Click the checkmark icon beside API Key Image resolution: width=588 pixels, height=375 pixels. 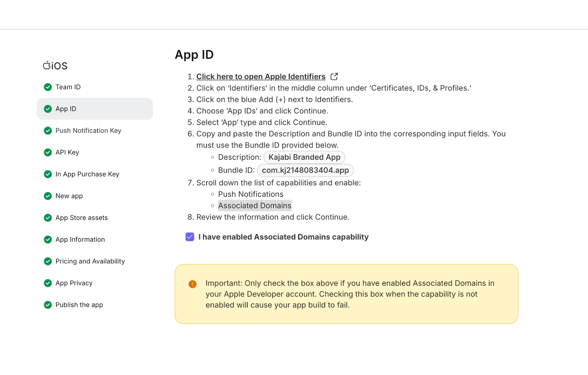click(48, 152)
